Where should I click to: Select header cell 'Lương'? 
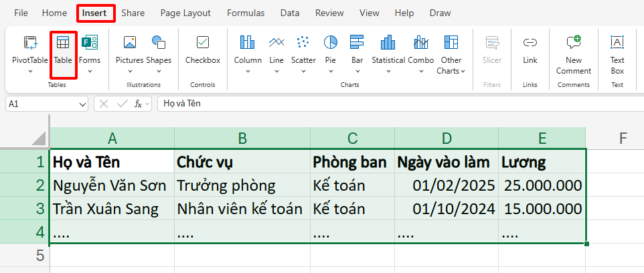[542, 162]
